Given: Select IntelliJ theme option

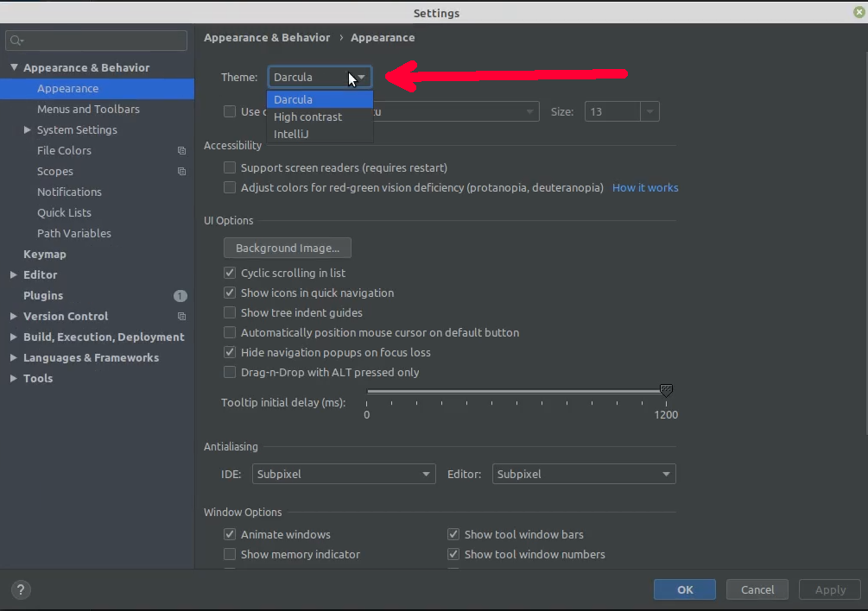Looking at the screenshot, I should point(320,134).
